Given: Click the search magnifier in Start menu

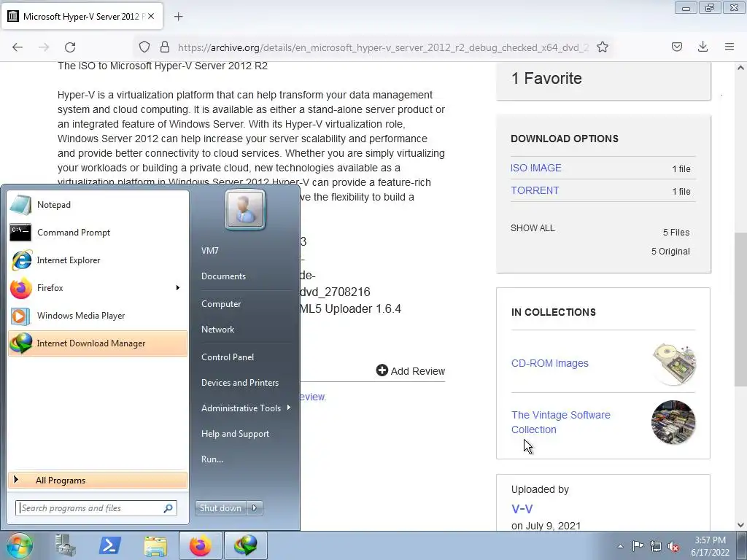Looking at the screenshot, I should [x=169, y=508].
